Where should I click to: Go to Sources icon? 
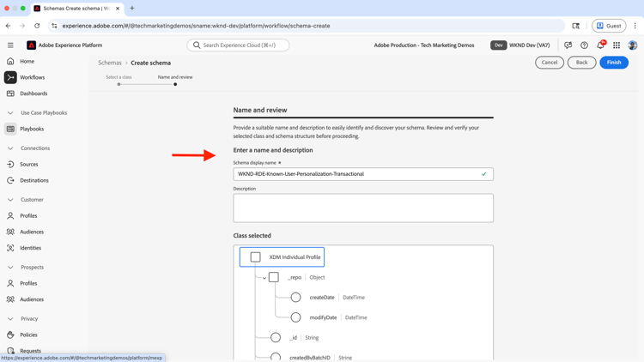(10, 164)
